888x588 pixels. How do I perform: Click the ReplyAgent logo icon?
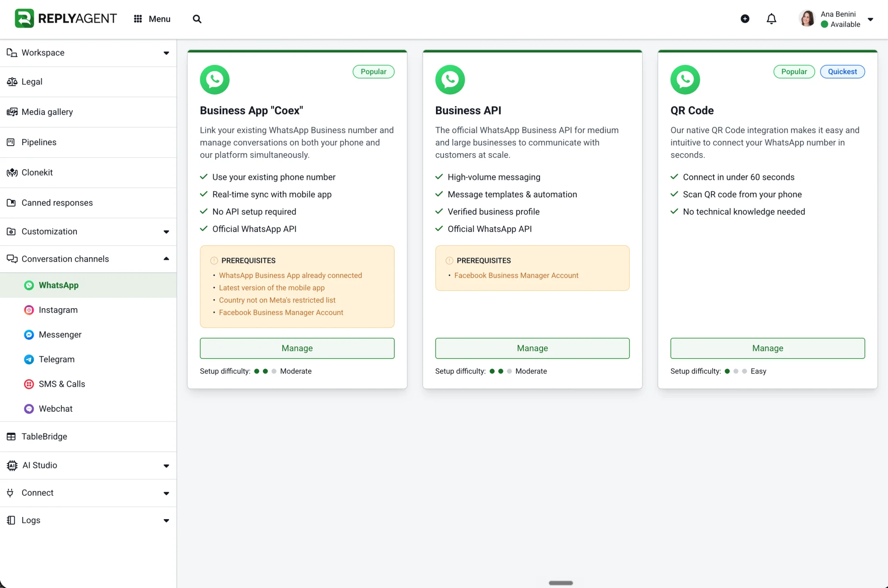24,18
